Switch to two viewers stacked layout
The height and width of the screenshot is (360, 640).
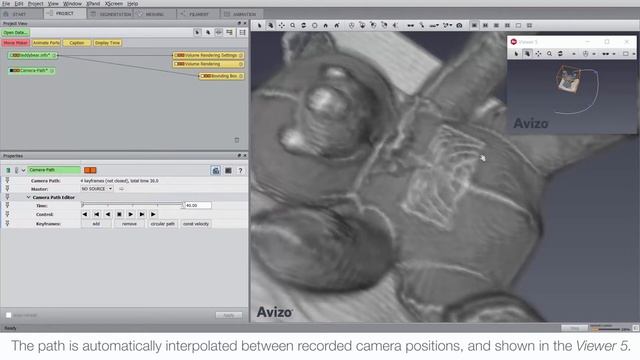tap(496, 25)
